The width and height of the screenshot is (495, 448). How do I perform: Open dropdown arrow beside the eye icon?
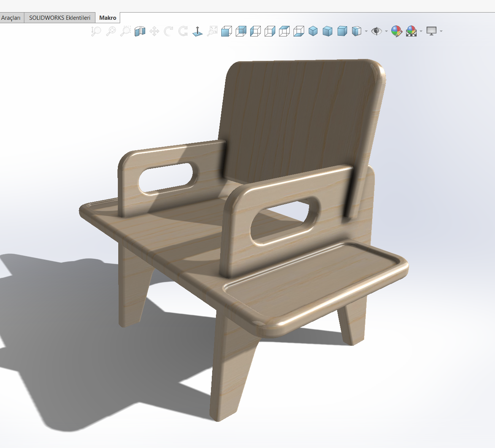(x=386, y=31)
